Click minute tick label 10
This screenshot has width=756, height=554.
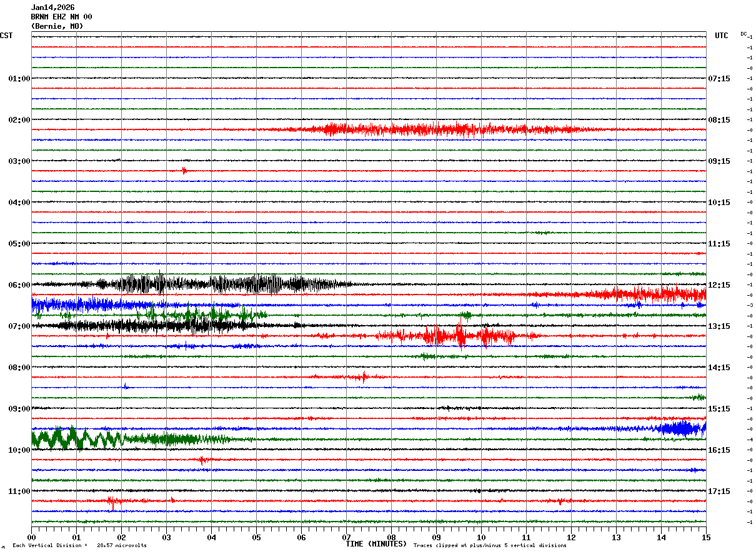pyautogui.click(x=481, y=537)
